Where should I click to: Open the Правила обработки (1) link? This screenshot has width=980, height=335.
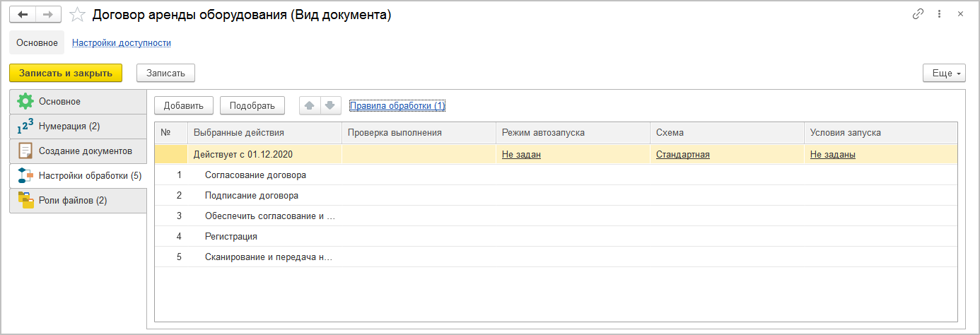click(397, 106)
